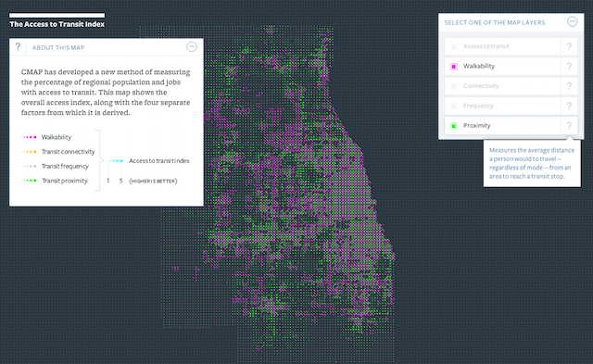The height and width of the screenshot is (364, 593).
Task: Enable the Connectivity layer checkbox
Action: pyautogui.click(x=454, y=86)
